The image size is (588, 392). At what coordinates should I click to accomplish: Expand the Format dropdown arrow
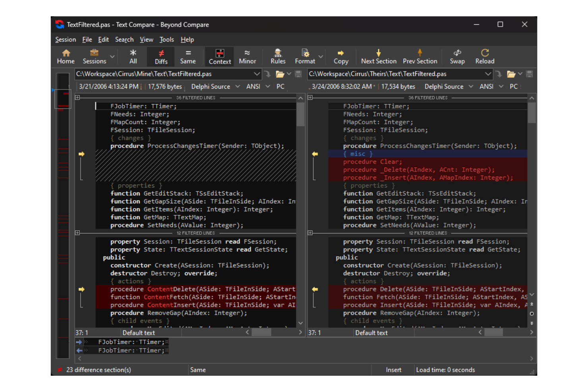coord(321,57)
